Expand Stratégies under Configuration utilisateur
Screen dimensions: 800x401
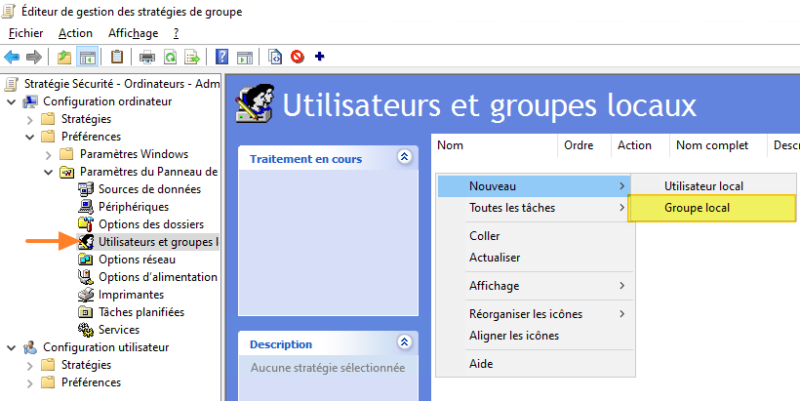pos(30,365)
